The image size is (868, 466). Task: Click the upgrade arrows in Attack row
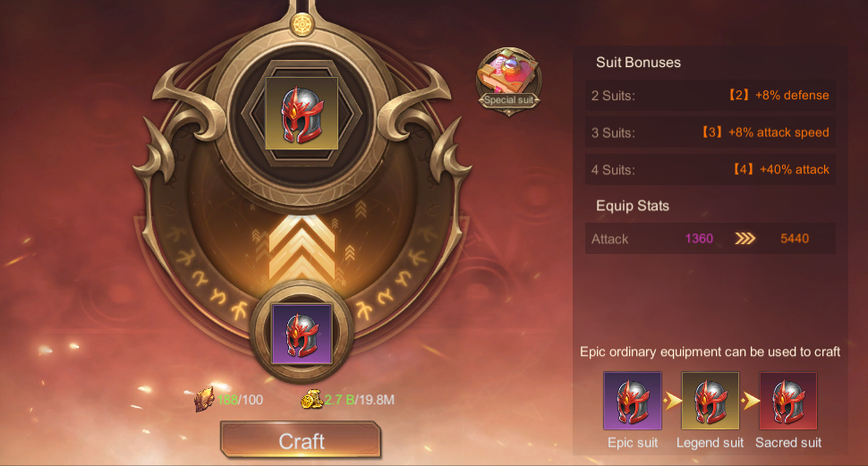point(745,239)
